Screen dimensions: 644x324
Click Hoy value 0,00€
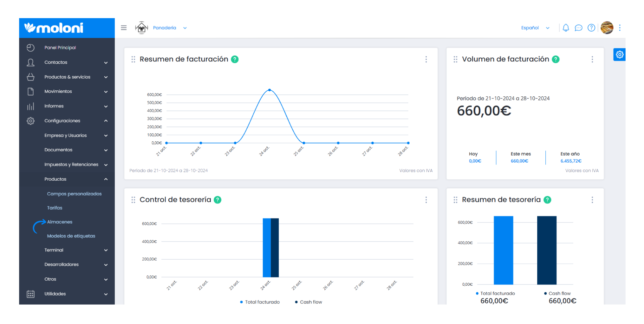point(475,161)
